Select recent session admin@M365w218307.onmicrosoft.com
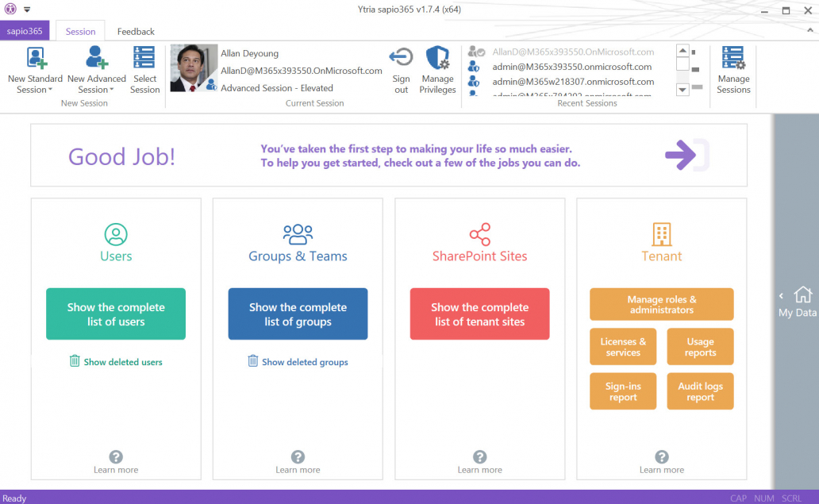The height and width of the screenshot is (504, 819). tap(573, 82)
